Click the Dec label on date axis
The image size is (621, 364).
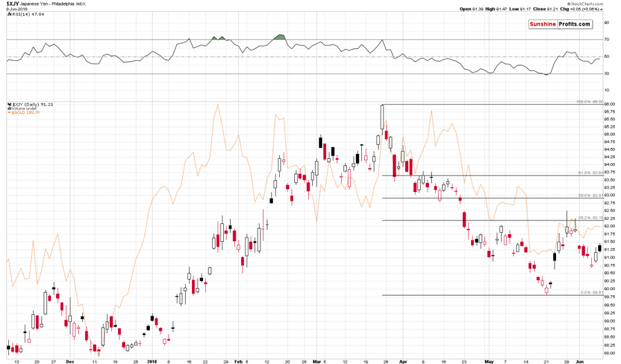tap(70, 362)
